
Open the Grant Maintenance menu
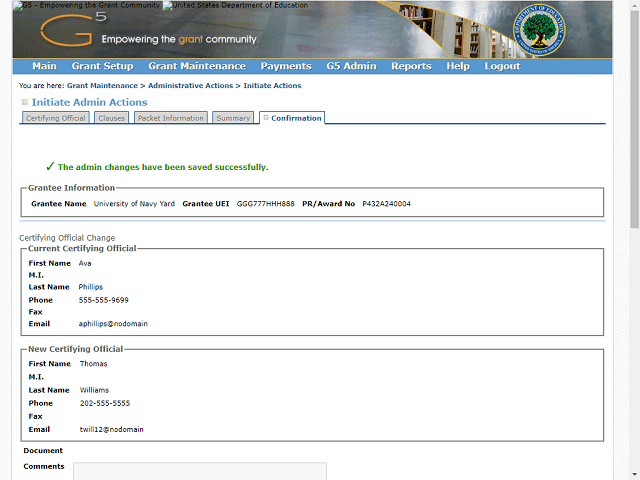coord(197,66)
